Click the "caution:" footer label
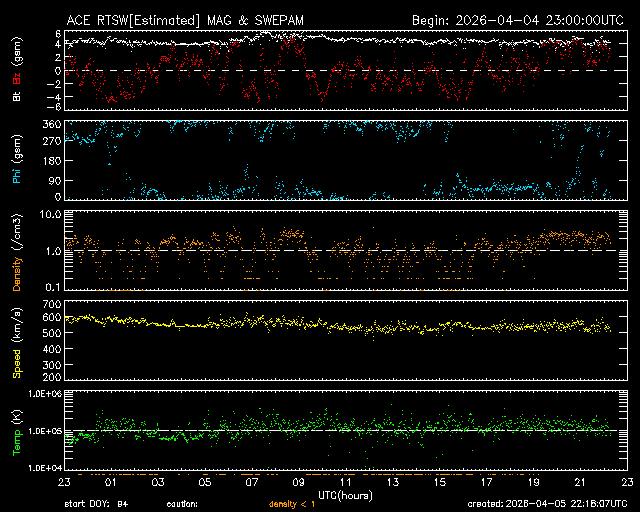Screen dimensions: 640x512 (x=182, y=504)
